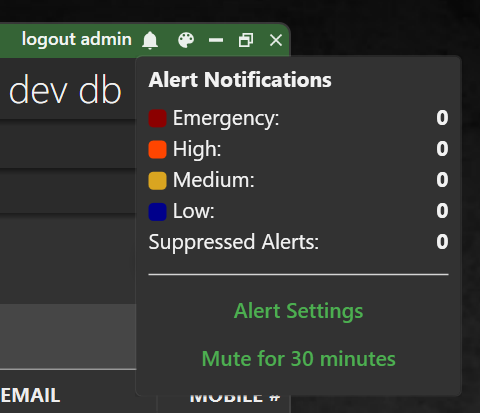Viewport: 480px width, 413px height.
Task: Open Alert Settings
Action: (298, 311)
